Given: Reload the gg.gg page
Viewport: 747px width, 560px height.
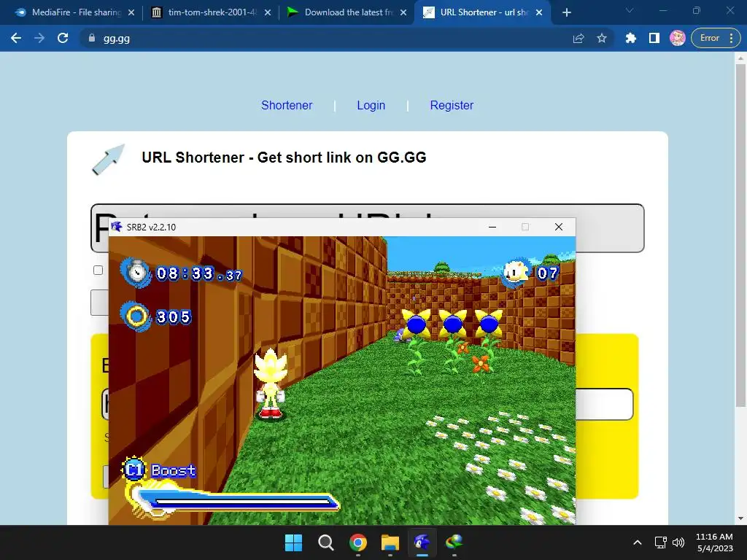Looking at the screenshot, I should click(x=63, y=38).
